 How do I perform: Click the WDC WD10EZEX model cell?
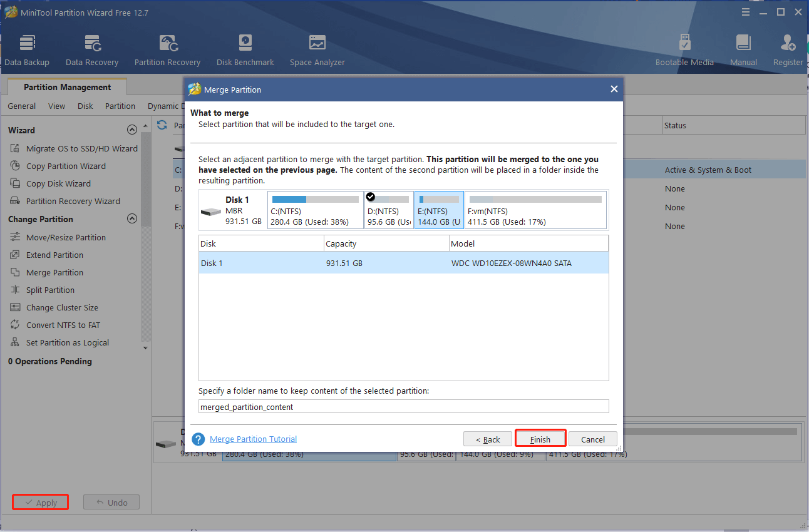pos(511,263)
